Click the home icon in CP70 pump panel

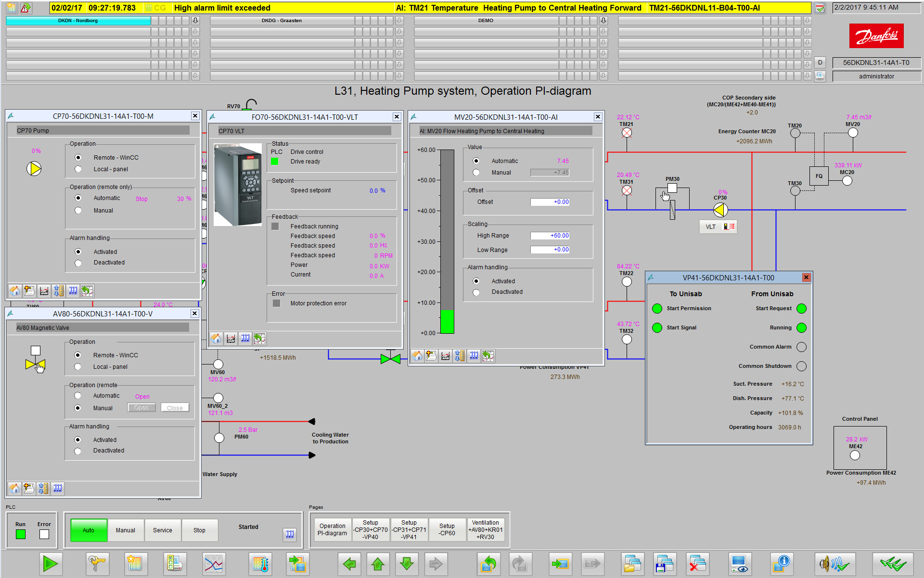[15, 290]
